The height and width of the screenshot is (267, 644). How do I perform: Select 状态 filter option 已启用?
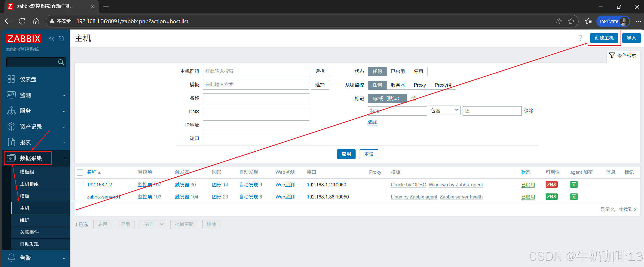pos(398,72)
